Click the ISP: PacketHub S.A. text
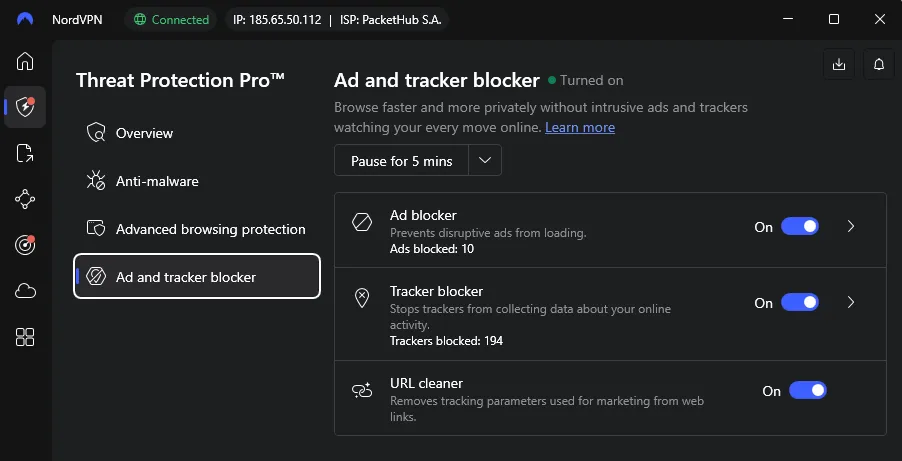902x461 pixels. 389,20
